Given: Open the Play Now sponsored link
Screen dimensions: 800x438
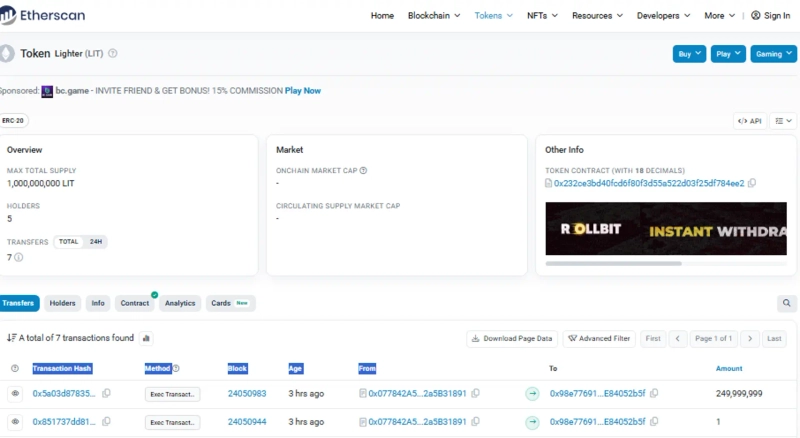Looking at the screenshot, I should point(303,91).
